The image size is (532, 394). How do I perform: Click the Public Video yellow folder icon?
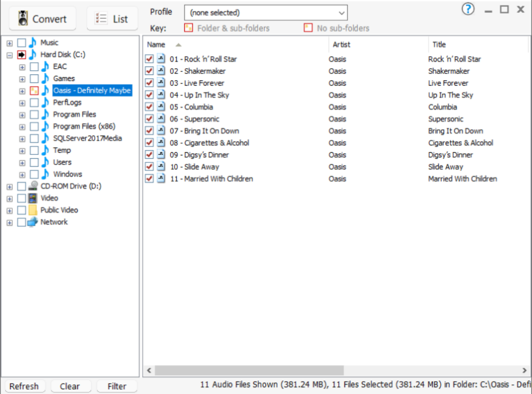tap(32, 210)
